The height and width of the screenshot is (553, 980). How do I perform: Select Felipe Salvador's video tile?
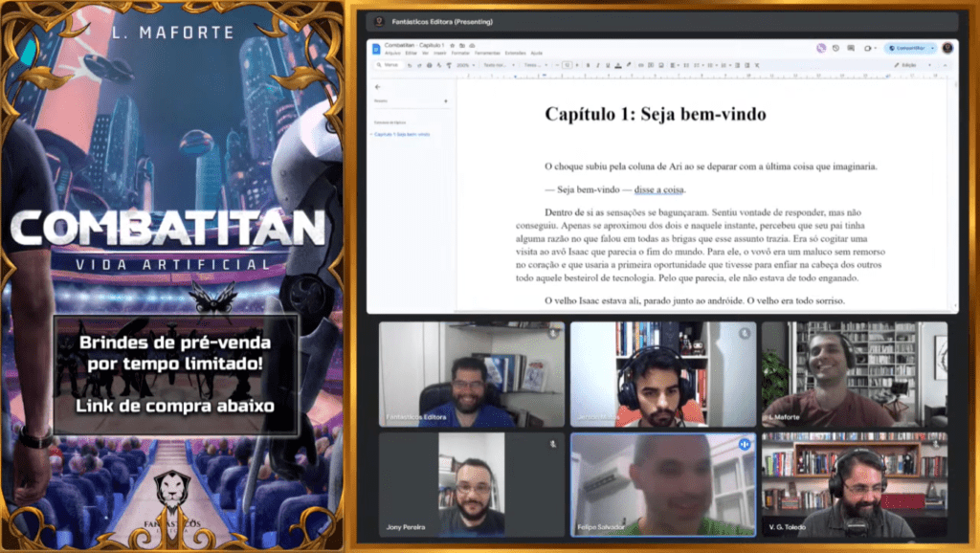tap(663, 483)
